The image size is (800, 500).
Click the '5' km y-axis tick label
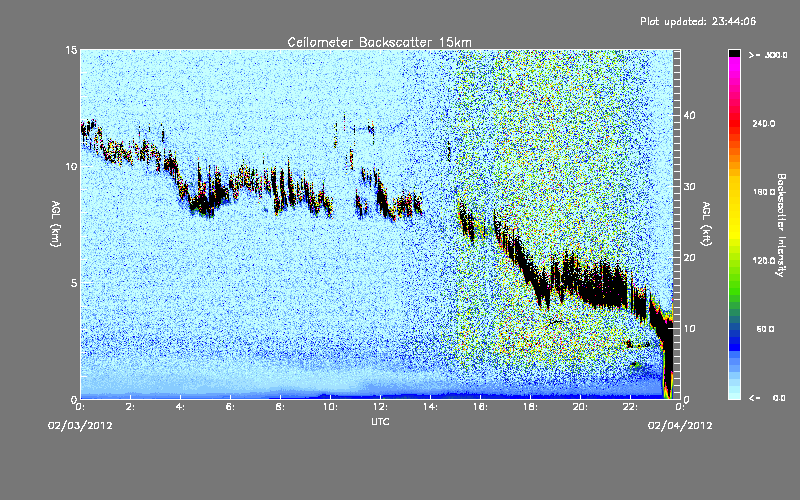73,283
